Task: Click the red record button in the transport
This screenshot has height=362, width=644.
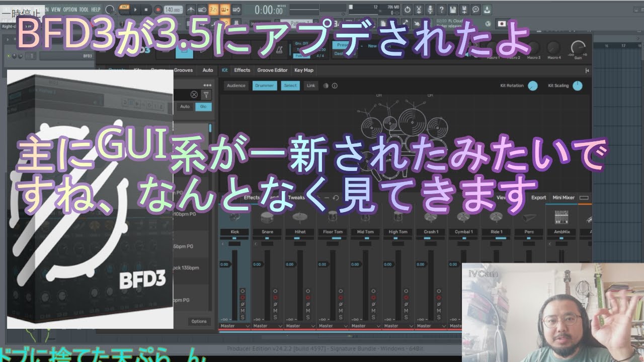Action: (157, 9)
